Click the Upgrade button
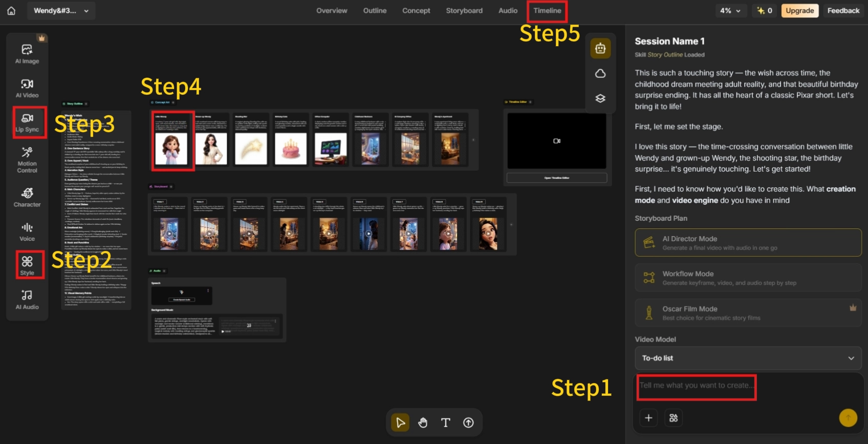Image resolution: width=868 pixels, height=444 pixels. [x=800, y=11]
